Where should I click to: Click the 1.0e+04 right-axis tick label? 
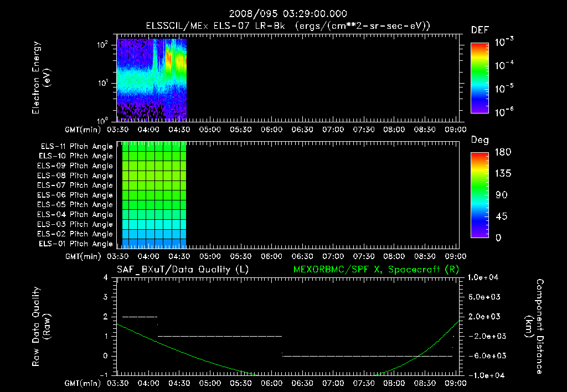click(483, 277)
